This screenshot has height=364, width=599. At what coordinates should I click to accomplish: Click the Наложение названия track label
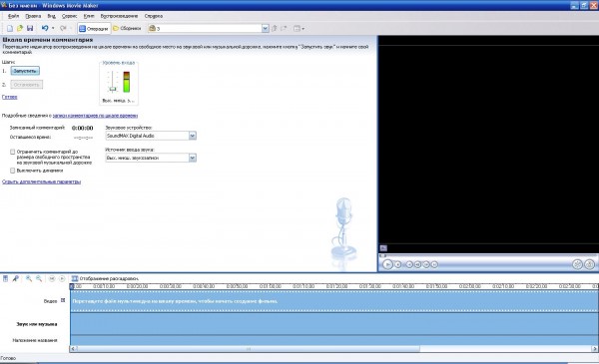point(35,340)
